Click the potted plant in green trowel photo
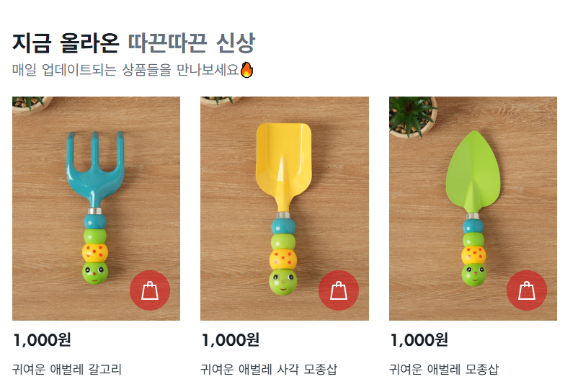The width and height of the screenshot is (565, 392). coord(413,117)
